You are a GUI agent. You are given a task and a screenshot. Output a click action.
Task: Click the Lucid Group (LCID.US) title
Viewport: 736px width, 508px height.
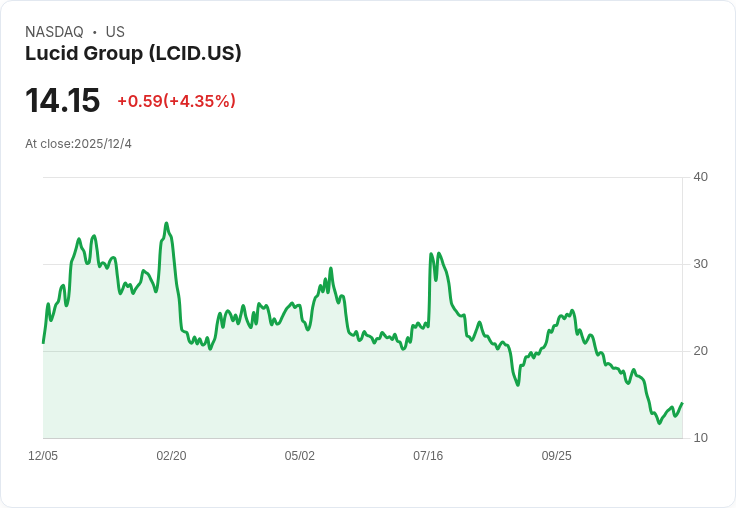(x=133, y=54)
